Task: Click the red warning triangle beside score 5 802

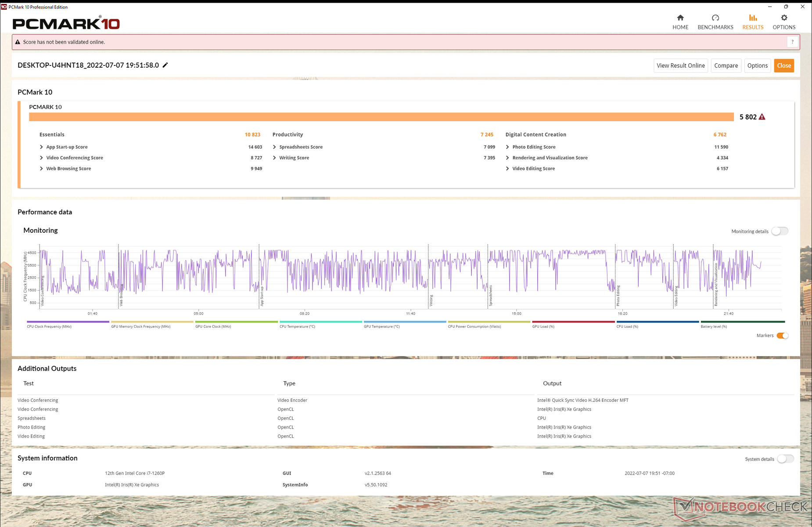Action: (x=762, y=117)
